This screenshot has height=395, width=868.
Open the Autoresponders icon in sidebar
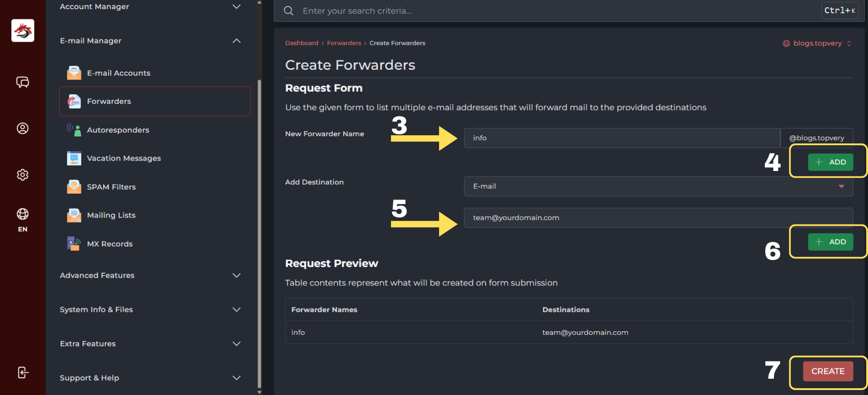tap(74, 130)
